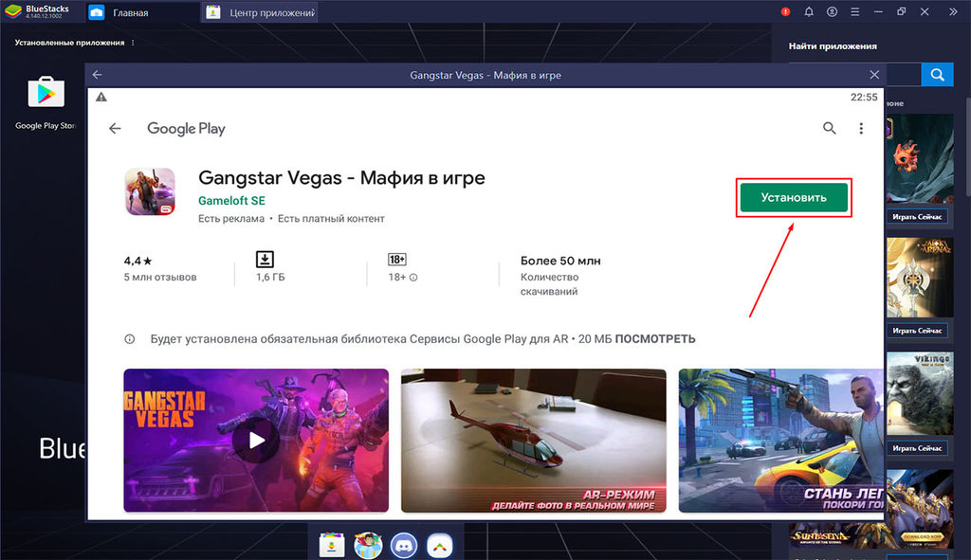Viewport: 971px width, 560px height.
Task: Open Google Play Store app icon
Action: [x=46, y=92]
